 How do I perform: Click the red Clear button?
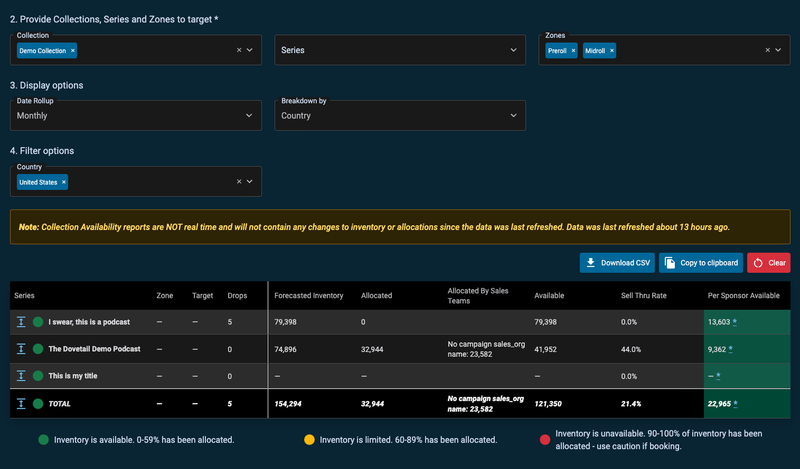(769, 263)
